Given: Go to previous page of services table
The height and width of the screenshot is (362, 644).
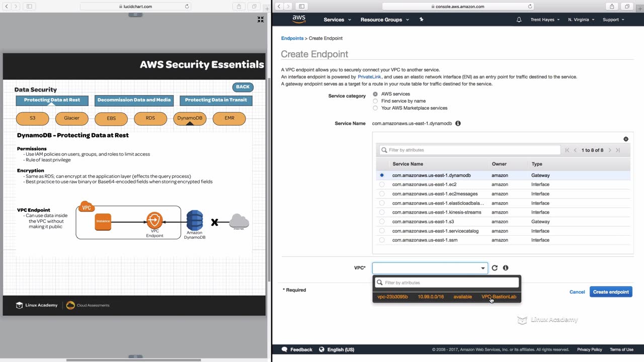Looking at the screenshot, I should coord(576,150).
